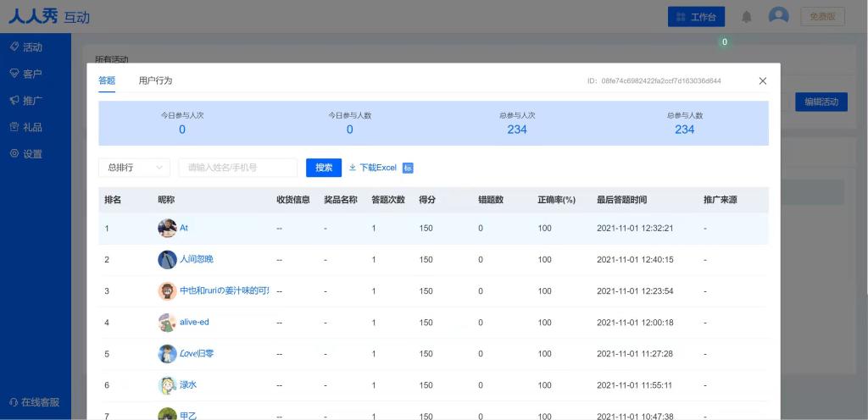Click the 人人秀 互动 logo
Screen dimensions: 868x420
click(48, 17)
